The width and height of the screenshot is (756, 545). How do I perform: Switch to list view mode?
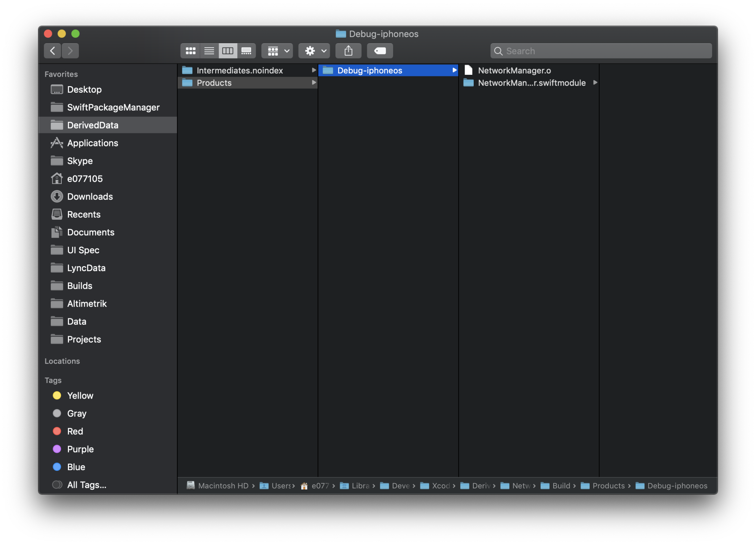pos(209,51)
